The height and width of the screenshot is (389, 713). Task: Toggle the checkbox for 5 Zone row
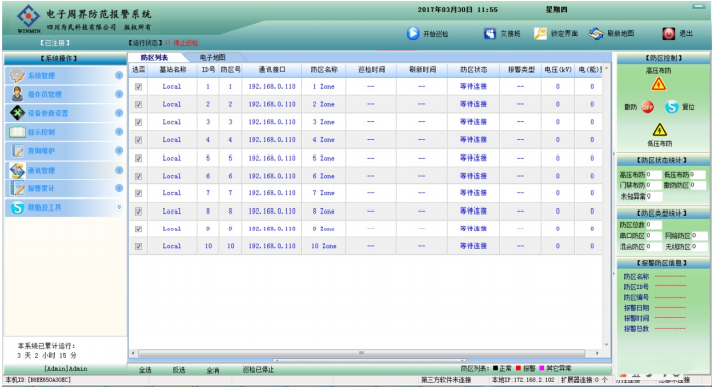pyautogui.click(x=138, y=158)
